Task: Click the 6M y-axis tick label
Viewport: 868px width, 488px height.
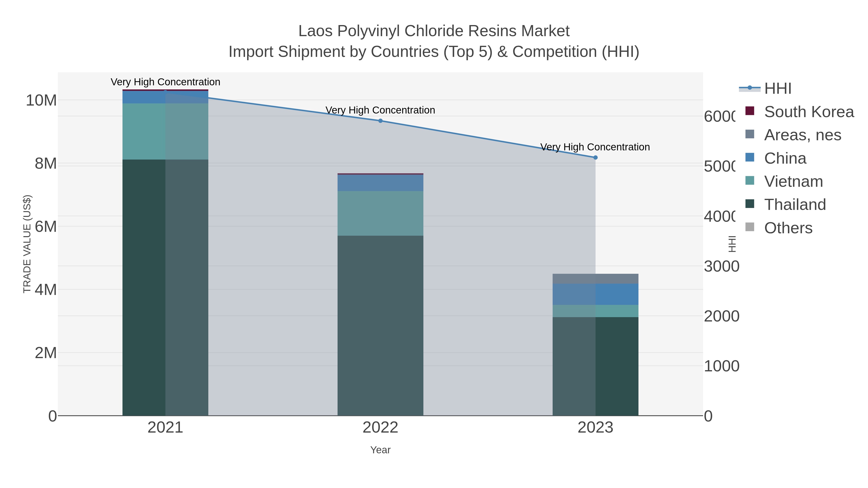Action: coord(46,227)
